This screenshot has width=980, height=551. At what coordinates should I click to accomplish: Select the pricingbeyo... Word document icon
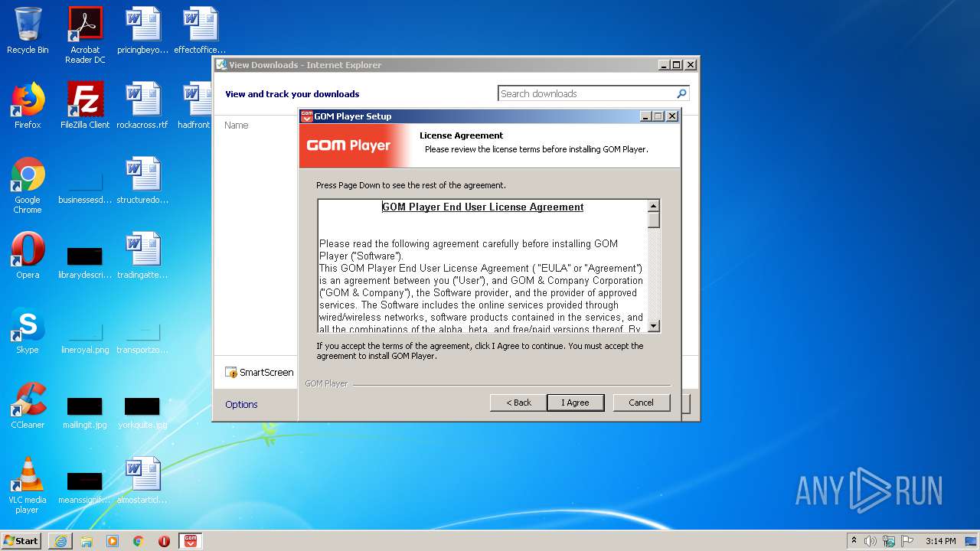pos(142,31)
